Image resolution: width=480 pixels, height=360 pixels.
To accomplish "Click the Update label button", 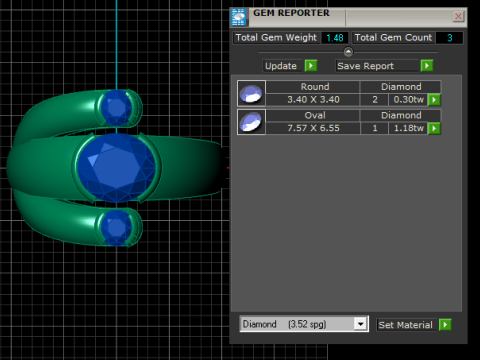I will click(283, 66).
